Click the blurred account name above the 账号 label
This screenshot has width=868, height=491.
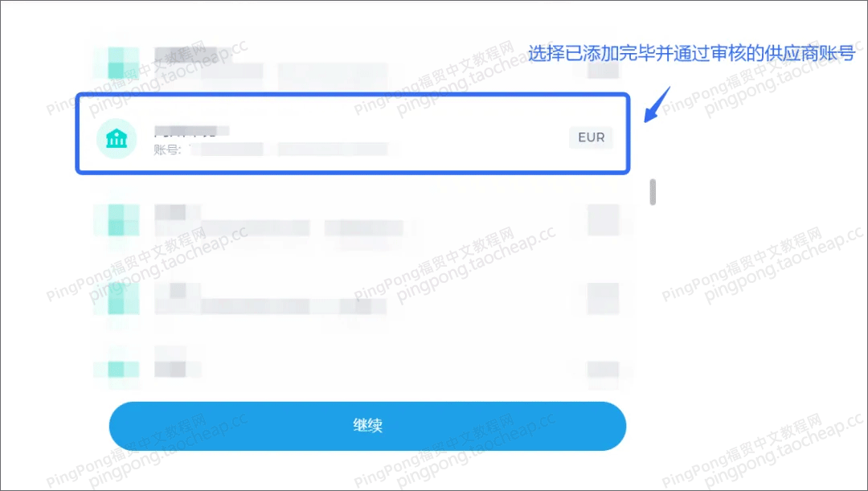point(191,131)
